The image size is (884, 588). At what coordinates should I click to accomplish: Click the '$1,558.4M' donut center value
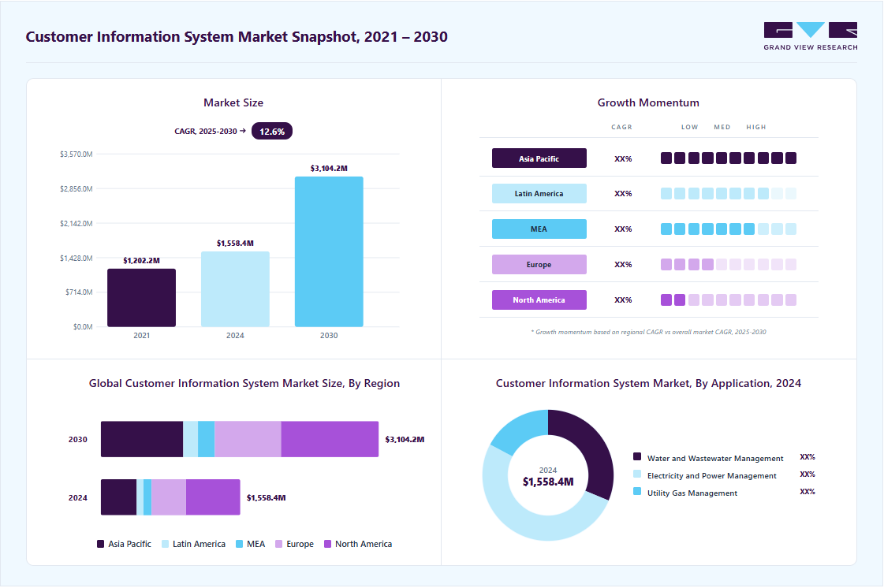(x=548, y=482)
